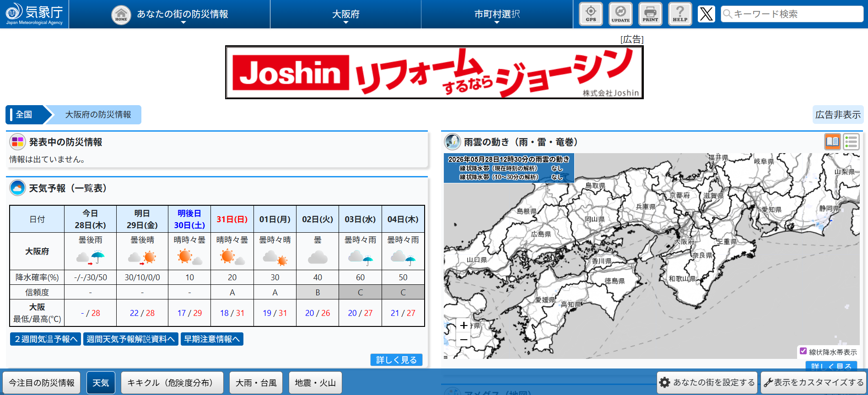Screen dimensions: 868x395
Task: Open the 早期注意情報へ link
Action: [x=212, y=339]
